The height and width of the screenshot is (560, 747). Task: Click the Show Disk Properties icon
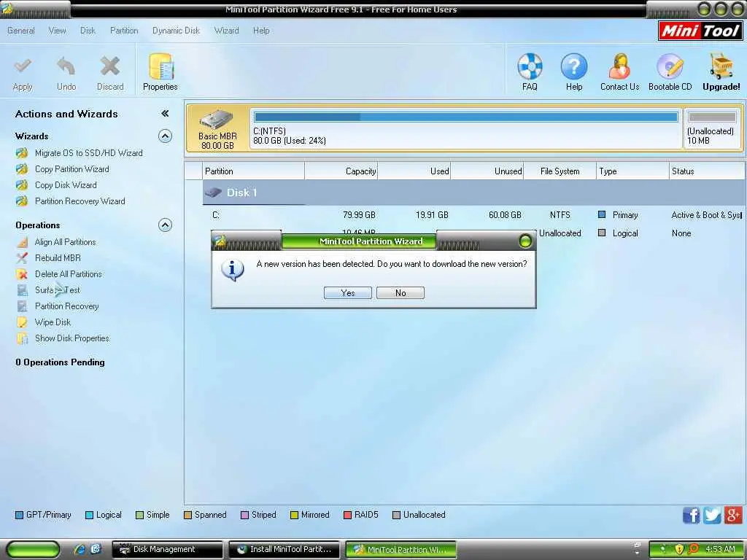pyautogui.click(x=22, y=338)
